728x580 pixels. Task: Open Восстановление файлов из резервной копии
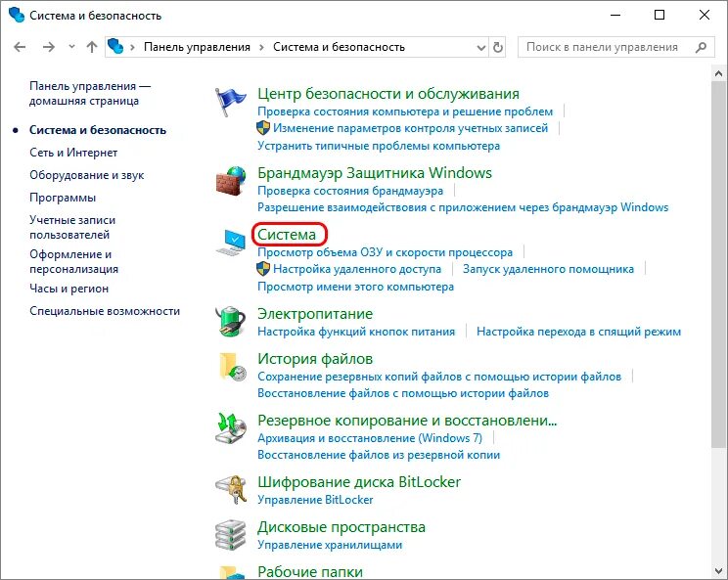[379, 455]
